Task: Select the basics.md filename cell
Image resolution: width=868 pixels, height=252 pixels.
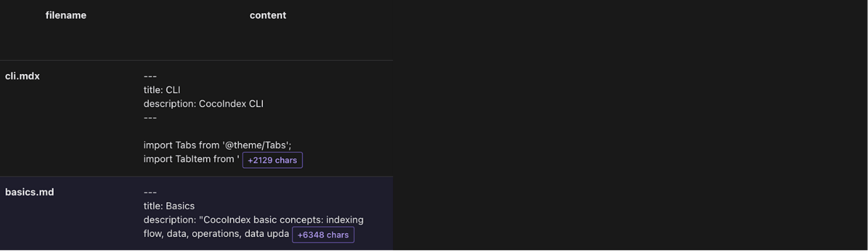Action: tap(29, 192)
